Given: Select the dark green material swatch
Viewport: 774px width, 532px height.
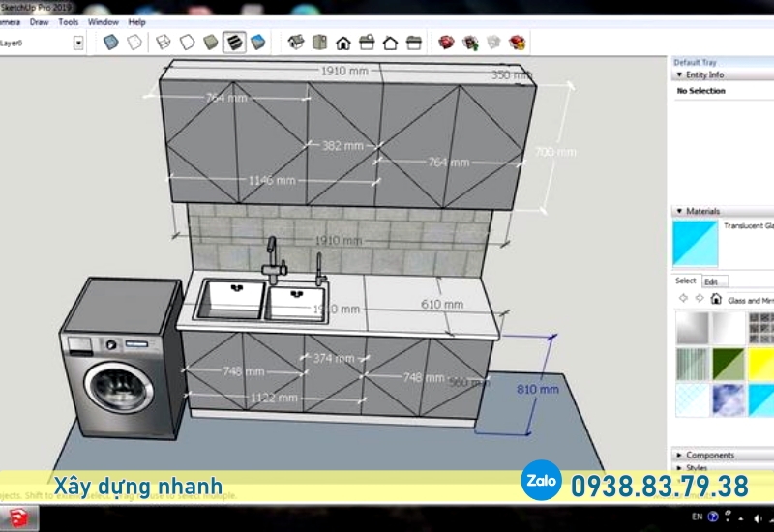Looking at the screenshot, I should [728, 364].
